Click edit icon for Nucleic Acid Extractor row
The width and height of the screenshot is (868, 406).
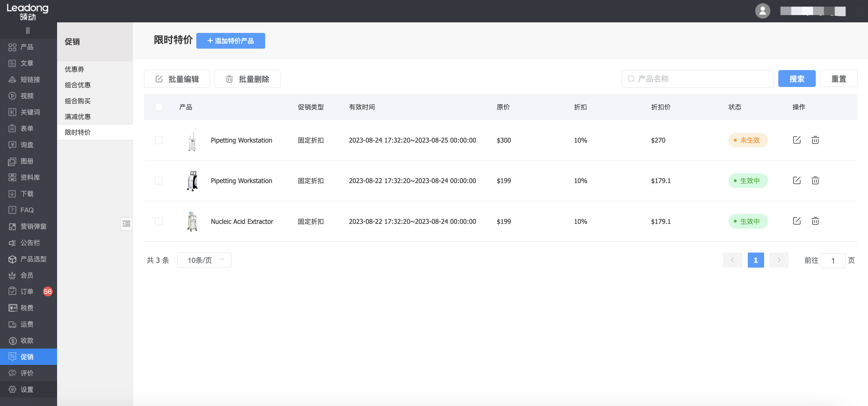click(796, 221)
